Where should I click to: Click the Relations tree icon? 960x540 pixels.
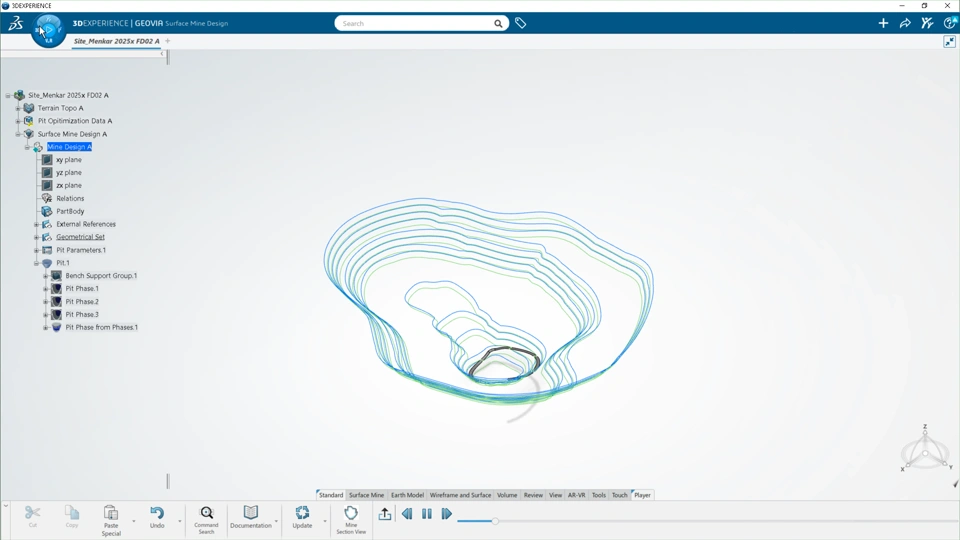pyautogui.click(x=47, y=198)
